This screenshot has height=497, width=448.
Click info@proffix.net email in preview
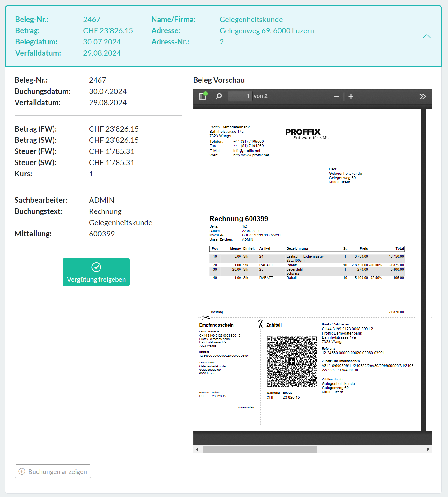(247, 151)
